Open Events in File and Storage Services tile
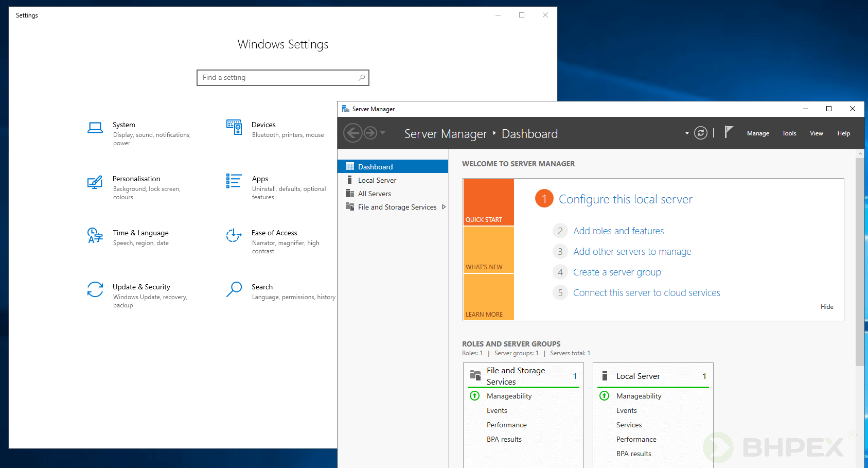This screenshot has width=868, height=468. click(x=497, y=410)
